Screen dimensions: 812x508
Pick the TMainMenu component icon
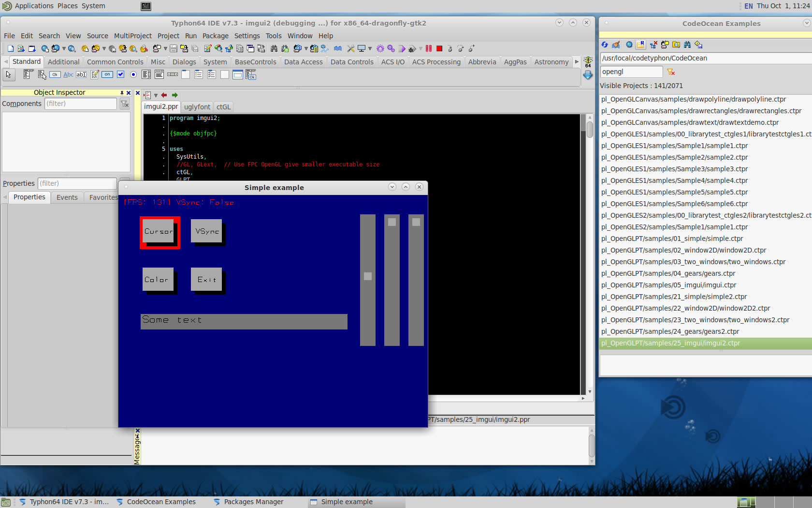point(28,75)
